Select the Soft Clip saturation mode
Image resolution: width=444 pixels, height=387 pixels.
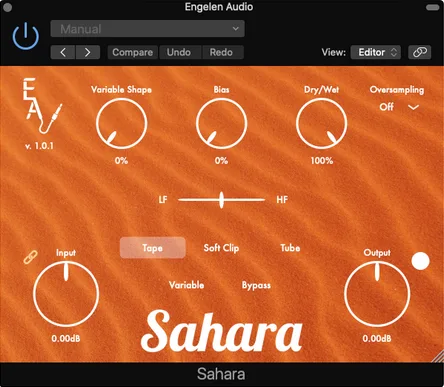221,248
